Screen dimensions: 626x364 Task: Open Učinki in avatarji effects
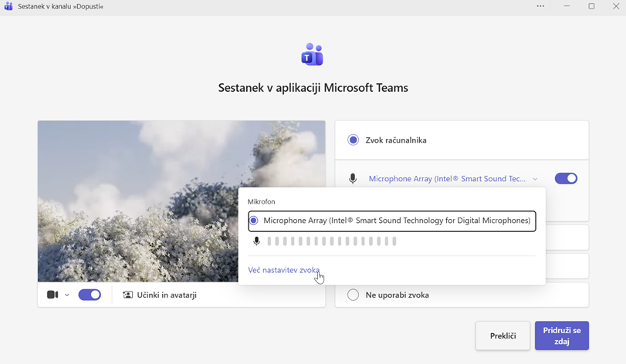click(160, 295)
